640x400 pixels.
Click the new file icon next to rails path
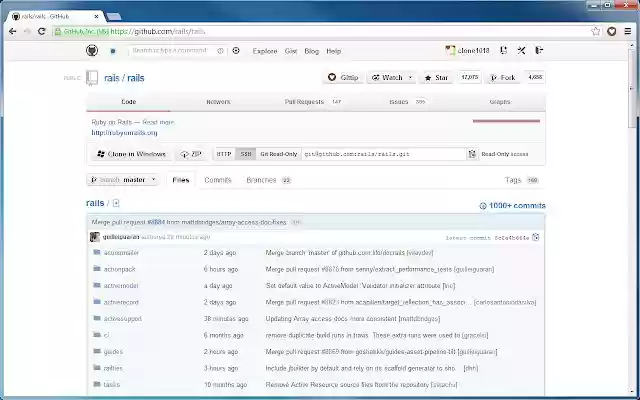(116, 203)
